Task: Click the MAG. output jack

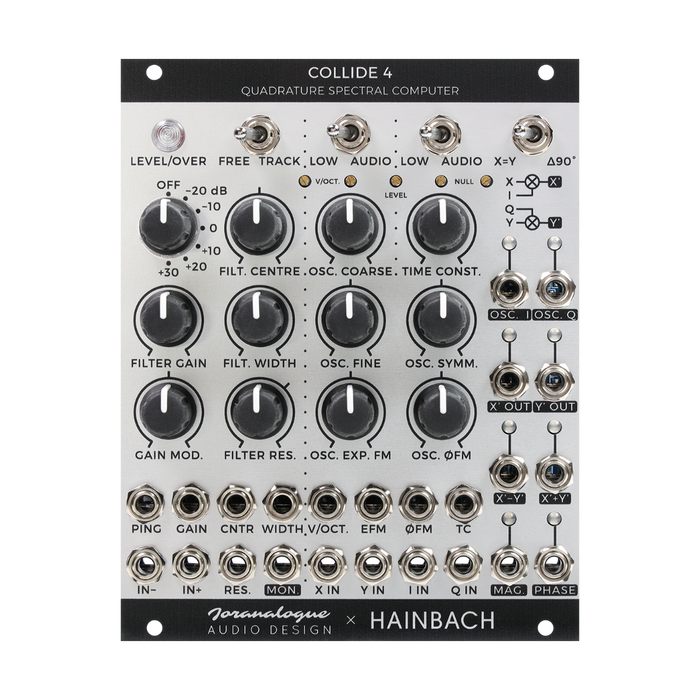Action: point(509,564)
